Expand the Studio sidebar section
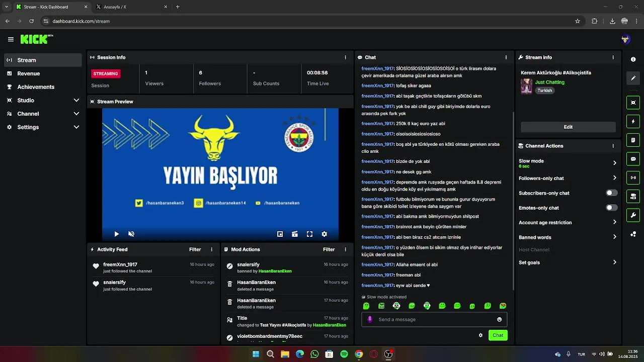The width and height of the screenshot is (644, 362). [x=43, y=100]
